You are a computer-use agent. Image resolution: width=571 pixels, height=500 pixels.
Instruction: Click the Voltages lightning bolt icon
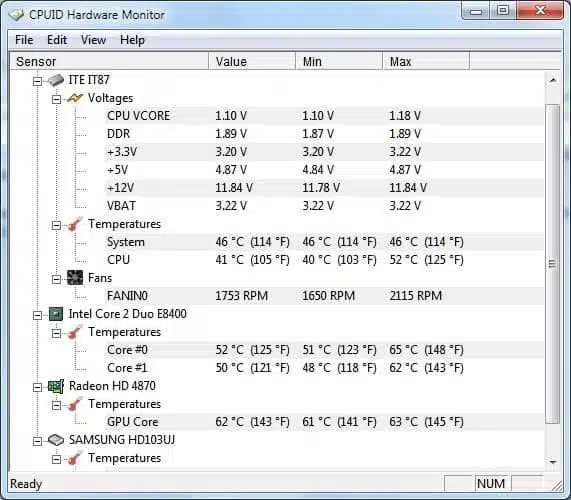coord(75,98)
